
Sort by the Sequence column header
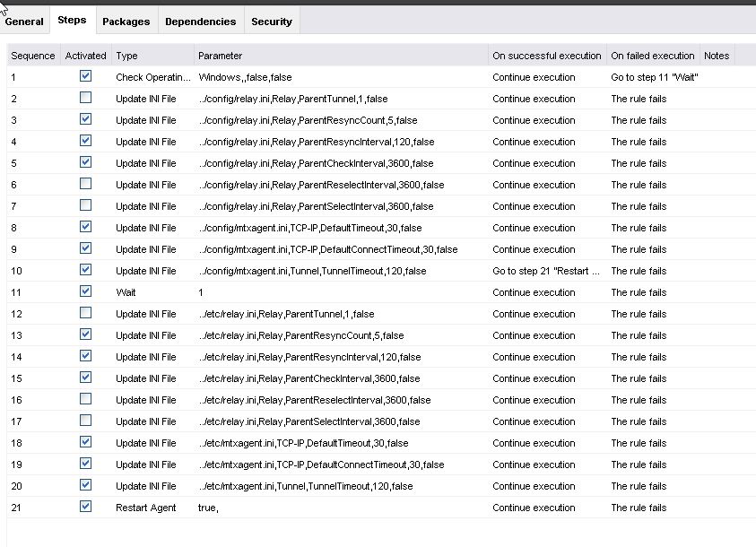point(33,56)
